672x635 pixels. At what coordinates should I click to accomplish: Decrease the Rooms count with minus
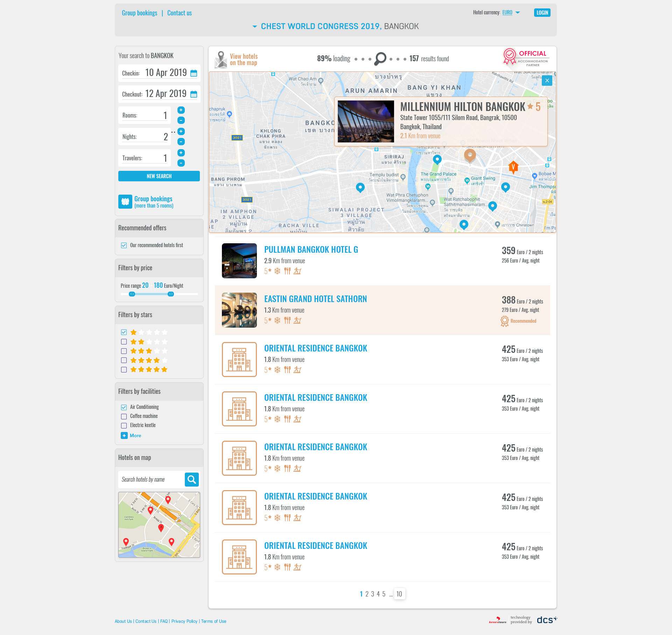181,120
